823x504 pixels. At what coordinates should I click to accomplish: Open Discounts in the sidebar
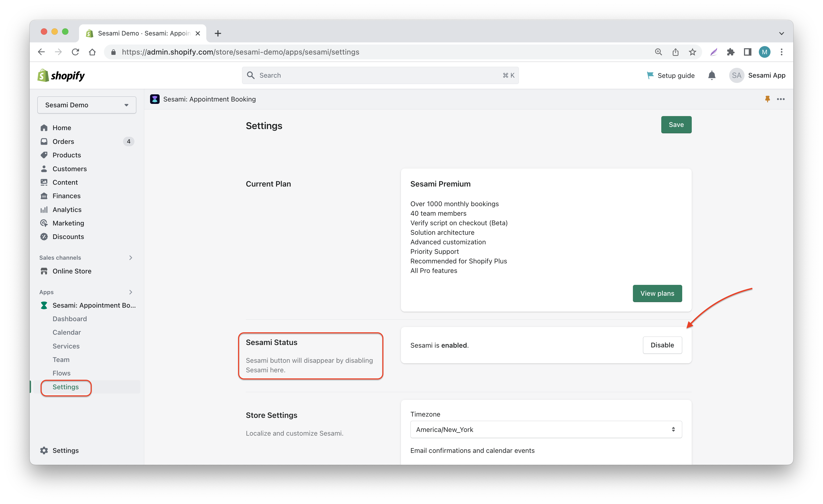[x=68, y=237]
